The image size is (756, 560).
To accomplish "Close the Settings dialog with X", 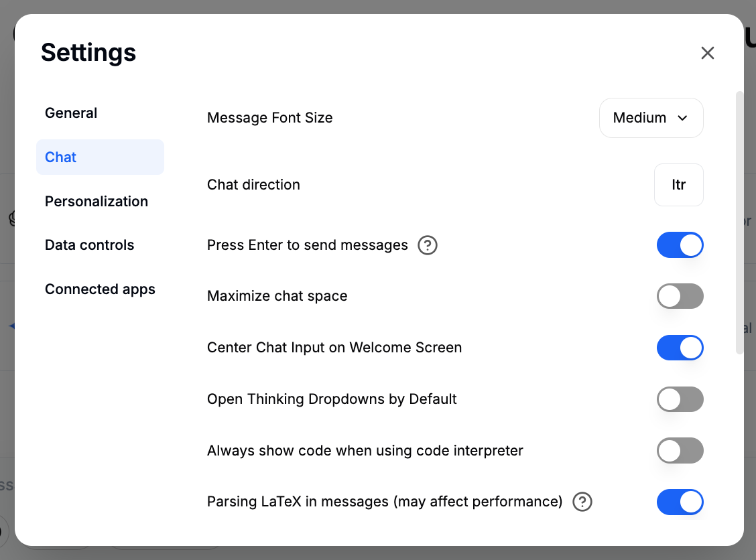I will pyautogui.click(x=707, y=53).
